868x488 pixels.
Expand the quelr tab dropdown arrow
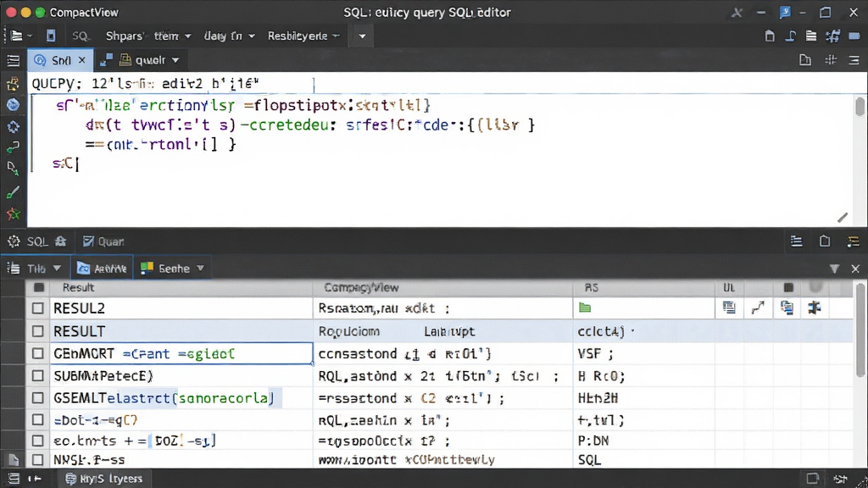tap(175, 60)
